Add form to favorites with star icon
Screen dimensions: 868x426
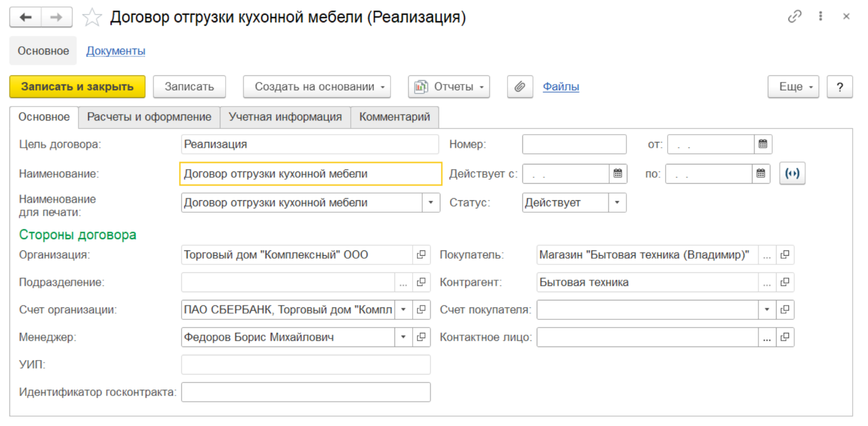coord(92,18)
